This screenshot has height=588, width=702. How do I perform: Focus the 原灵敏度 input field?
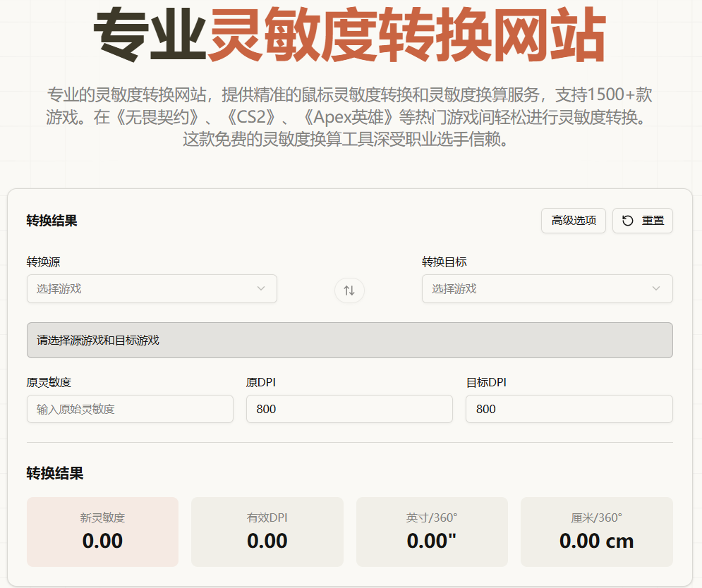[130, 409]
